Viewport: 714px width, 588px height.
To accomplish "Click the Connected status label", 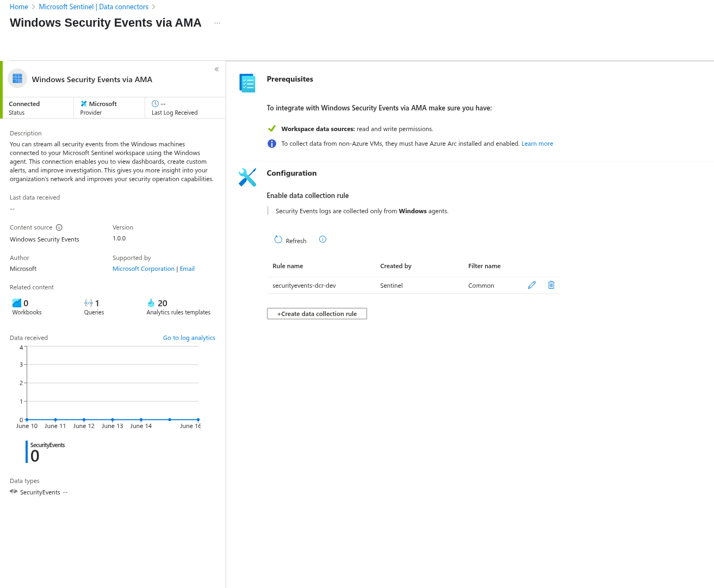I will click(x=24, y=104).
